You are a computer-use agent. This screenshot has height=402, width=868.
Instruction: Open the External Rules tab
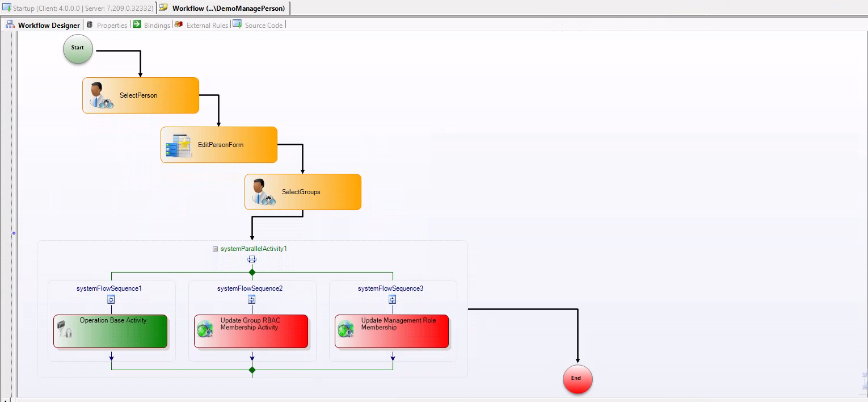(x=201, y=25)
